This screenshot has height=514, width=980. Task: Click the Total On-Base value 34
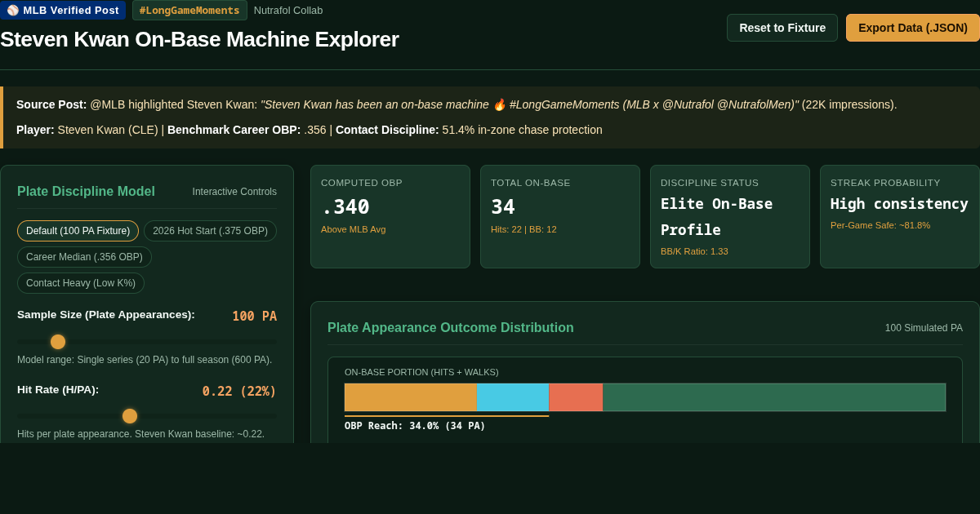[503, 207]
